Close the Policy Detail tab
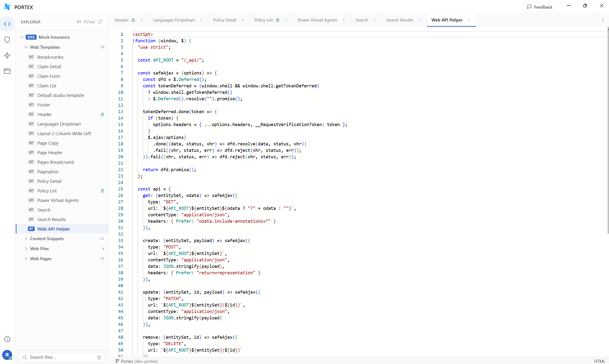The width and height of the screenshot is (609, 364). 243,20
